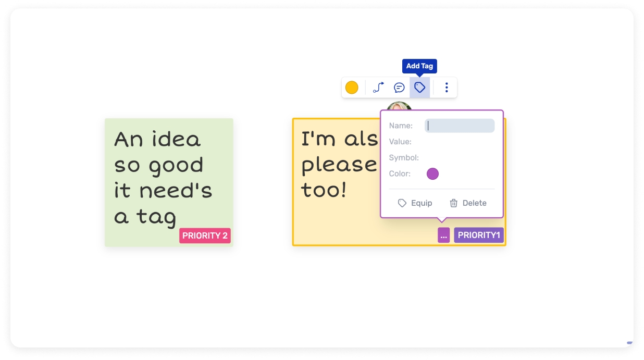Open the purple tag Color swatch
The width and height of the screenshot is (644, 360).
click(432, 174)
